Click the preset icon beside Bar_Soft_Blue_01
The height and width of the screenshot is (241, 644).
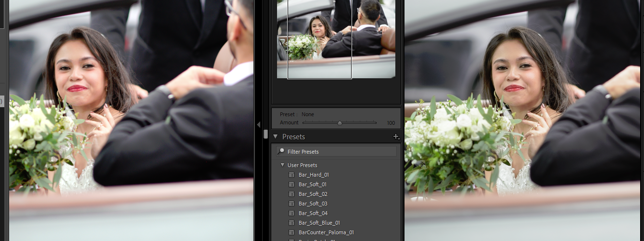[291, 223]
